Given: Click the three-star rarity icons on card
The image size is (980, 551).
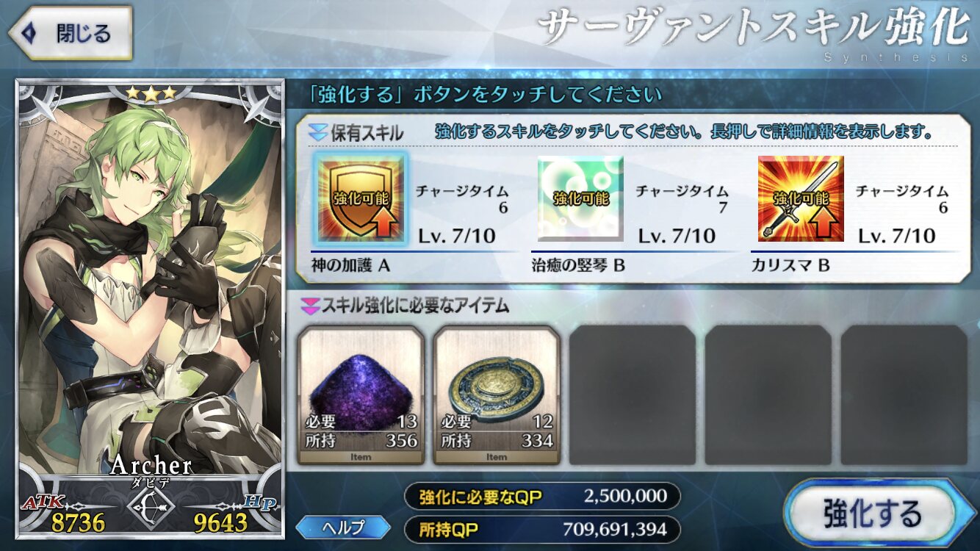Looking at the screenshot, I should point(151,93).
